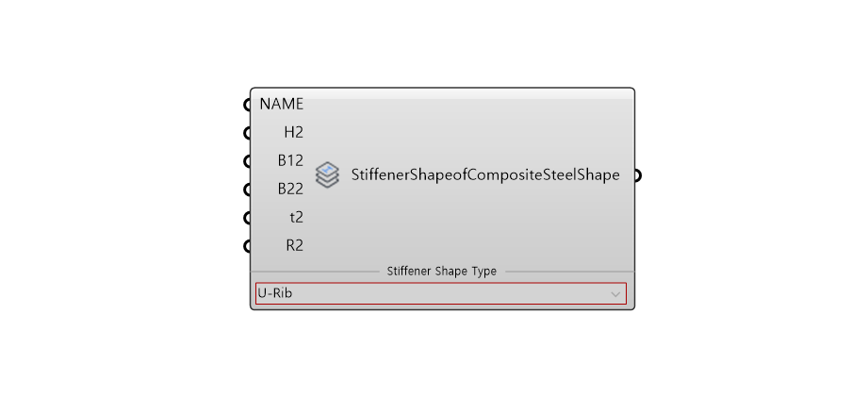Select the B12 parameter label
Image resolution: width=868 pixels, height=397 pixels.
point(290,160)
